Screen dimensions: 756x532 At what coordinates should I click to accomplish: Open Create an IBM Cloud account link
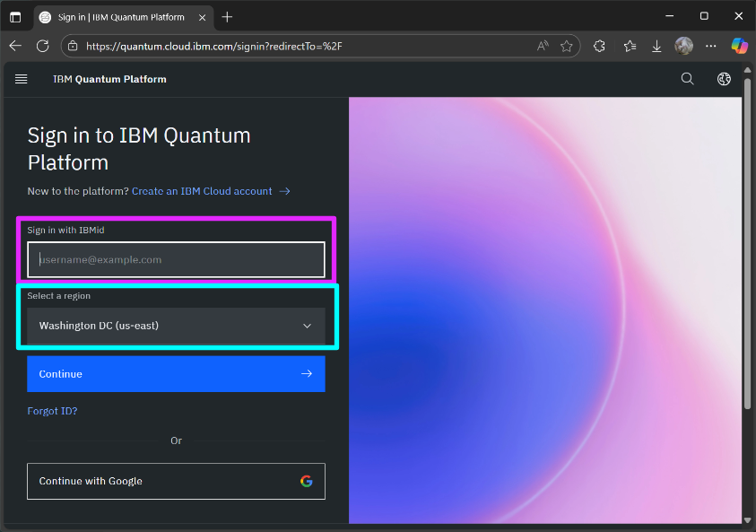click(202, 191)
